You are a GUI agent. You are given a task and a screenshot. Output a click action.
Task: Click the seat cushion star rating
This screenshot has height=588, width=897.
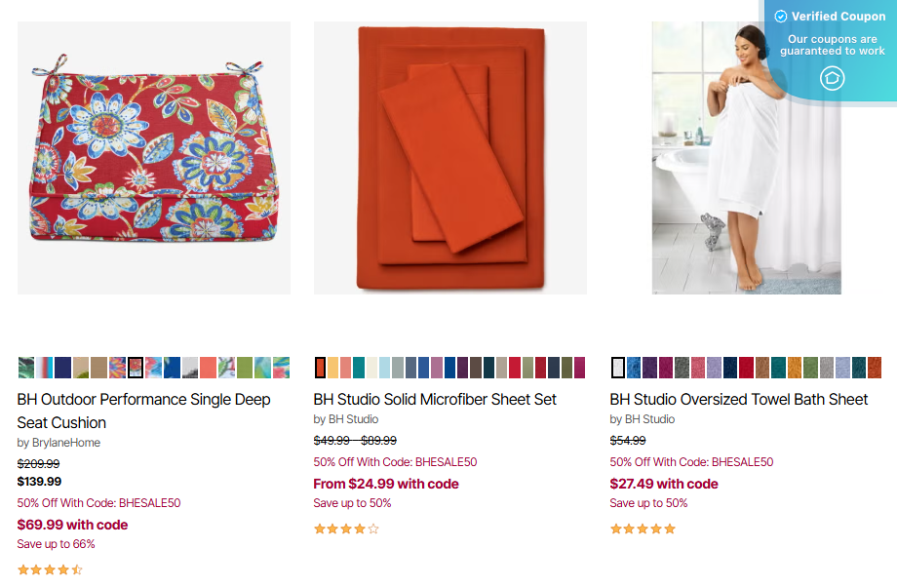coord(50,569)
